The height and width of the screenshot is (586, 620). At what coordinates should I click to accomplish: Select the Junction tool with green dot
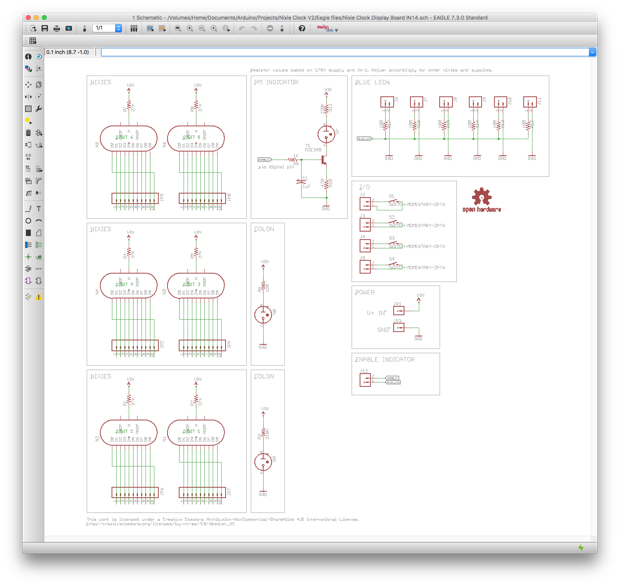tap(28, 257)
